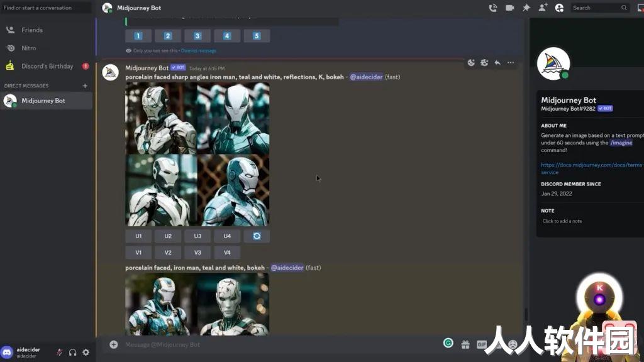Open the four-image Iron Man grid
This screenshot has width=644, height=362.
[x=197, y=155]
